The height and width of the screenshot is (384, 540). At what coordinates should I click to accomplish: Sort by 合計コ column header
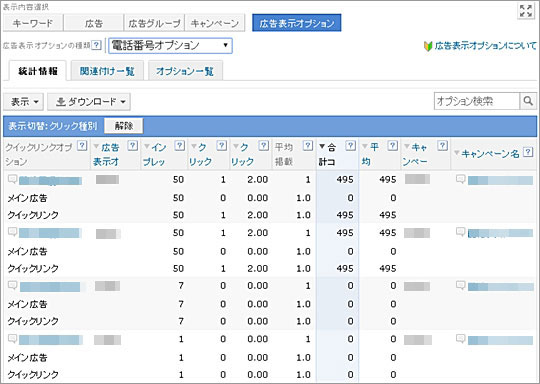point(327,154)
